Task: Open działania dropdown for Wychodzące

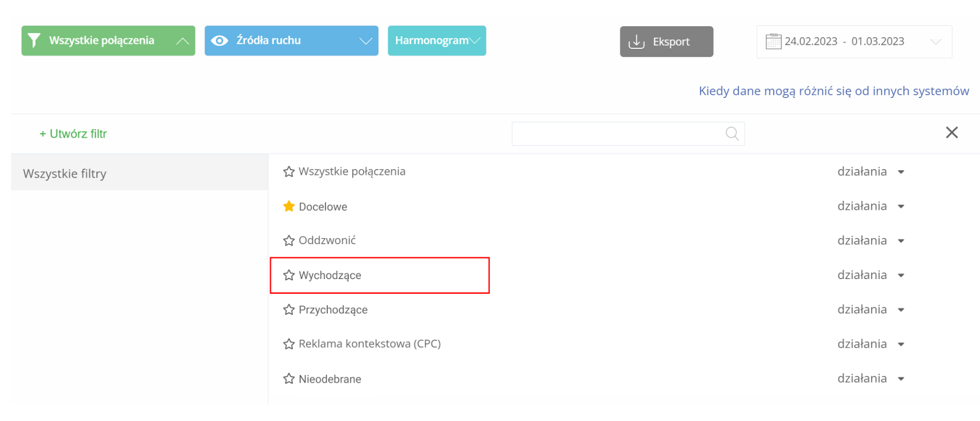Action: [871, 275]
